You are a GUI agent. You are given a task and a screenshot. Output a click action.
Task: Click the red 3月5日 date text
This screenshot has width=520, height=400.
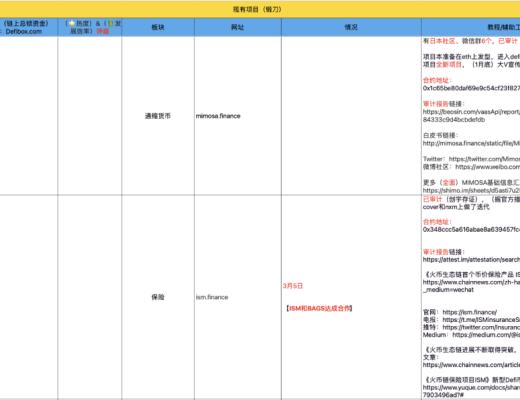pos(293,286)
